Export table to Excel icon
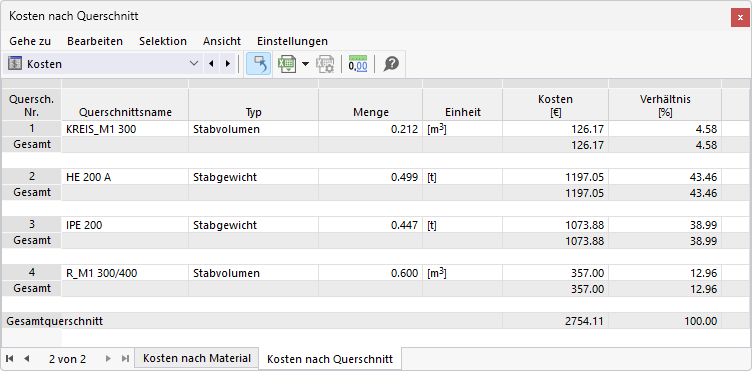The width and height of the screenshot is (752, 371). pos(287,64)
